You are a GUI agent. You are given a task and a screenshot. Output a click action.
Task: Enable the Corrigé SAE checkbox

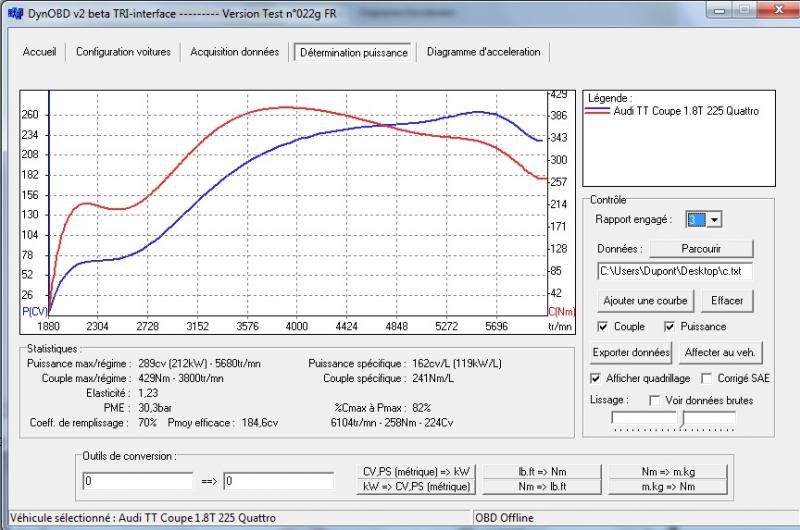(707, 379)
